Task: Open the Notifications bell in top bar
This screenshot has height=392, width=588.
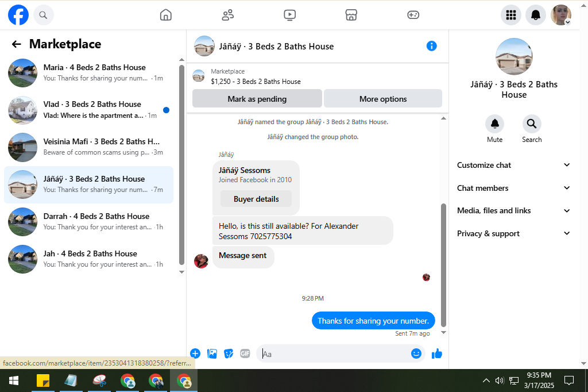Action: click(536, 15)
